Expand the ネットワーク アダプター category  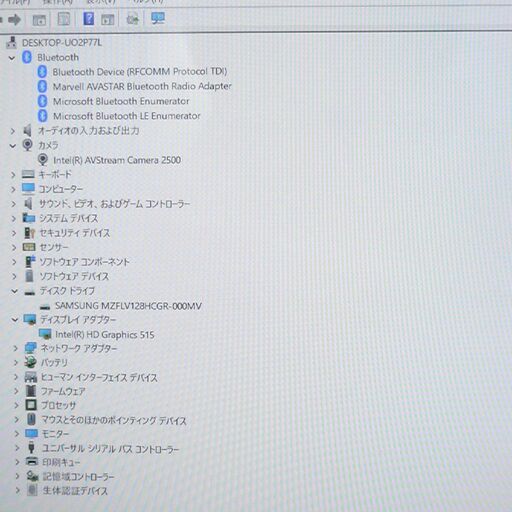[15, 349]
